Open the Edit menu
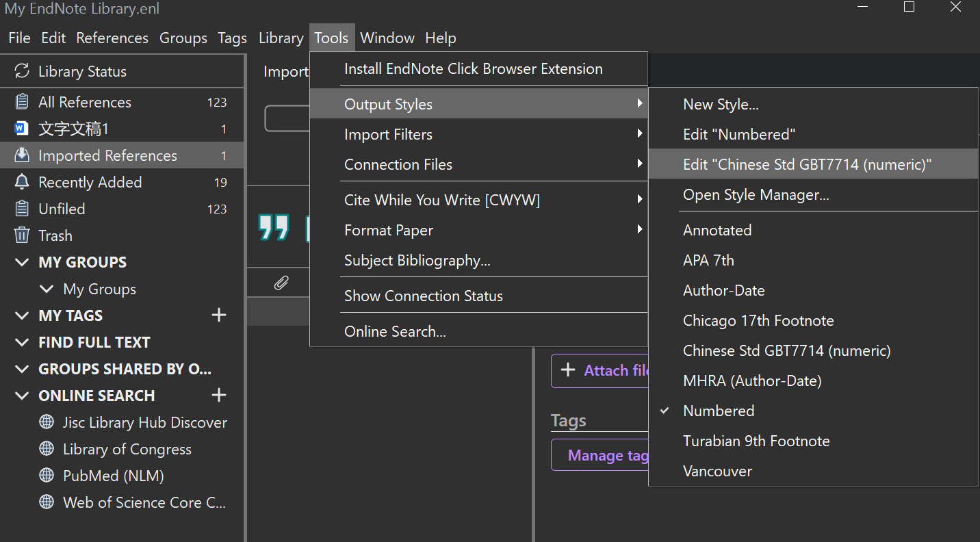Image resolution: width=980 pixels, height=542 pixels. point(53,38)
